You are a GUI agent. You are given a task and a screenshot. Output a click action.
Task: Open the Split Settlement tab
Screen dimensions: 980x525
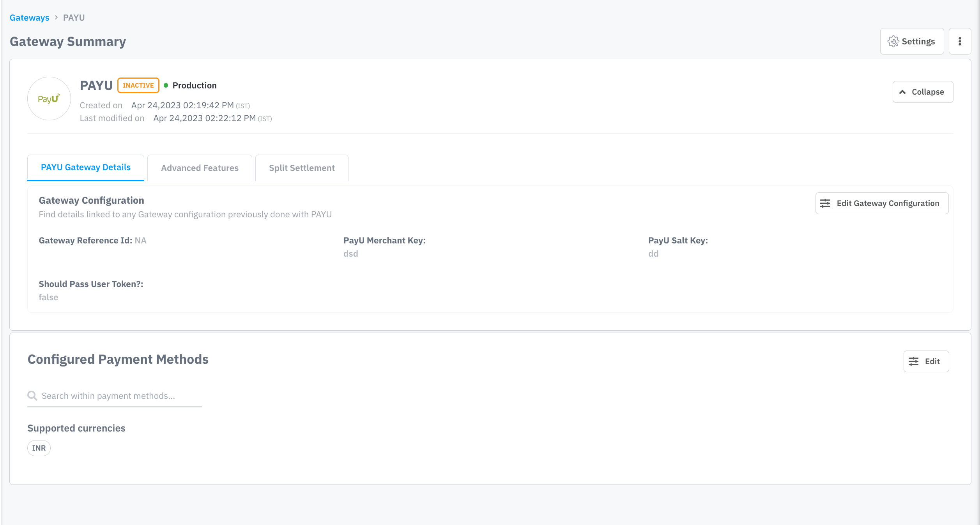click(302, 168)
